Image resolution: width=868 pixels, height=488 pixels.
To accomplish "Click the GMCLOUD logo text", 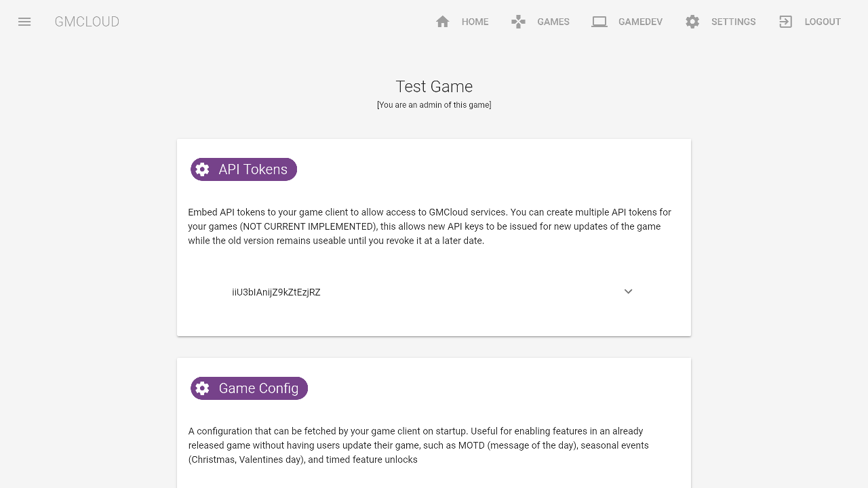I will (87, 21).
